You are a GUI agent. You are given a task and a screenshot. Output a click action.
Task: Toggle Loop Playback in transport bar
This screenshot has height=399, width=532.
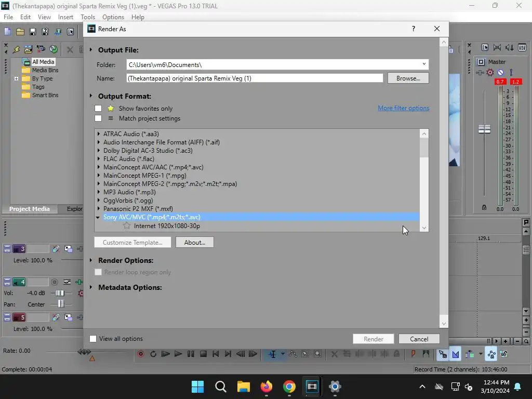point(153,354)
